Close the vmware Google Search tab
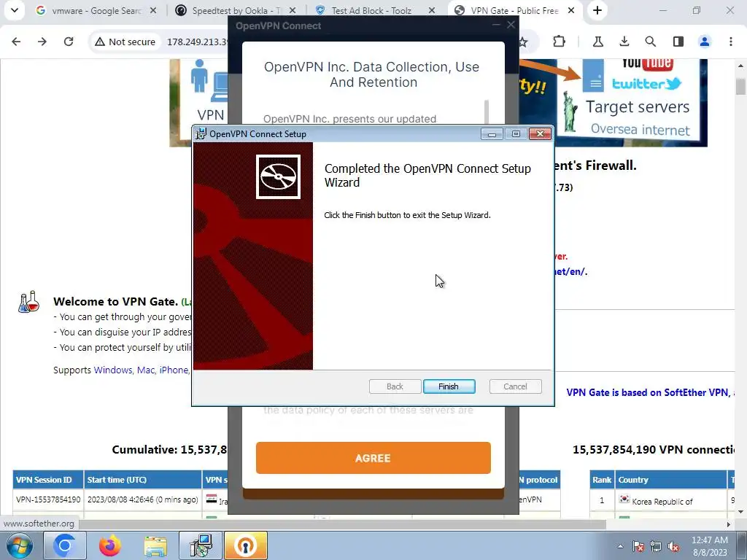The height and width of the screenshot is (560, 747). [x=153, y=10]
